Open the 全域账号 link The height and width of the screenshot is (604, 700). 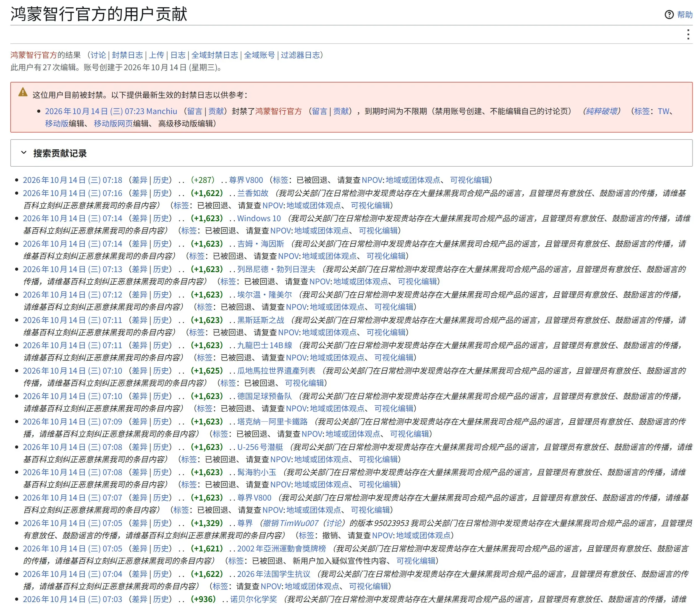click(x=260, y=55)
